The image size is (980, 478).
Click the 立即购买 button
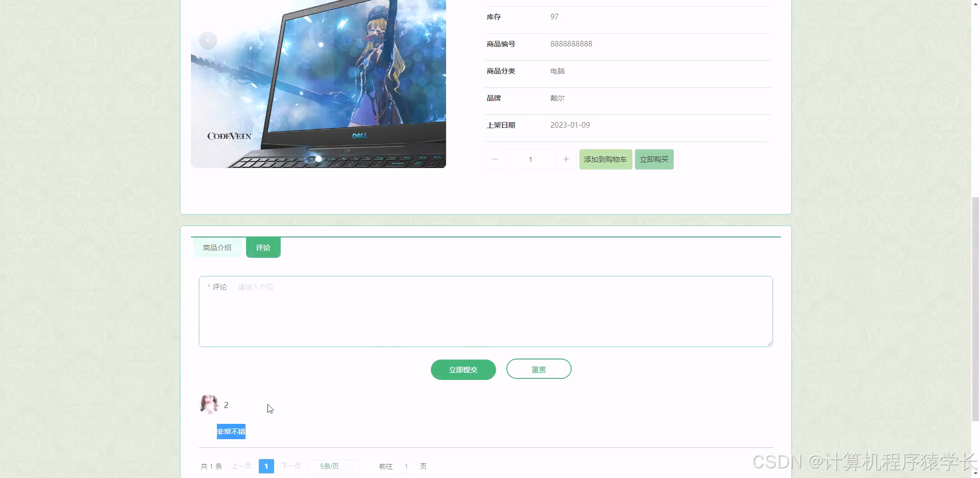pyautogui.click(x=654, y=159)
